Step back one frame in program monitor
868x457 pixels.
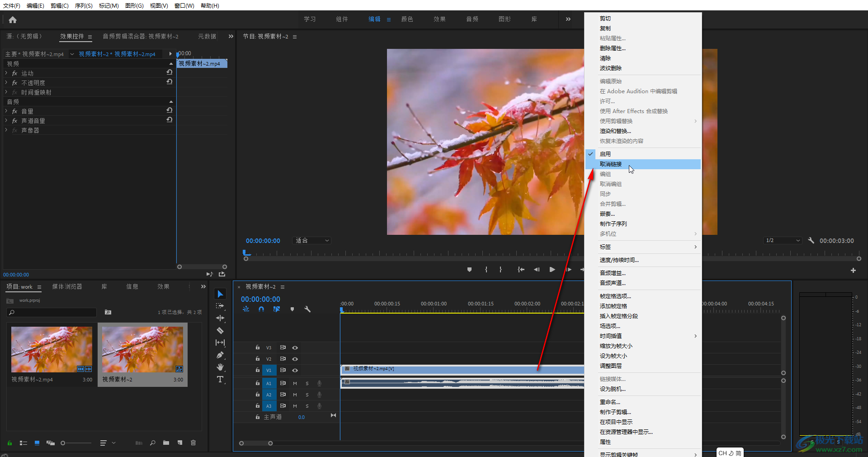click(x=537, y=270)
